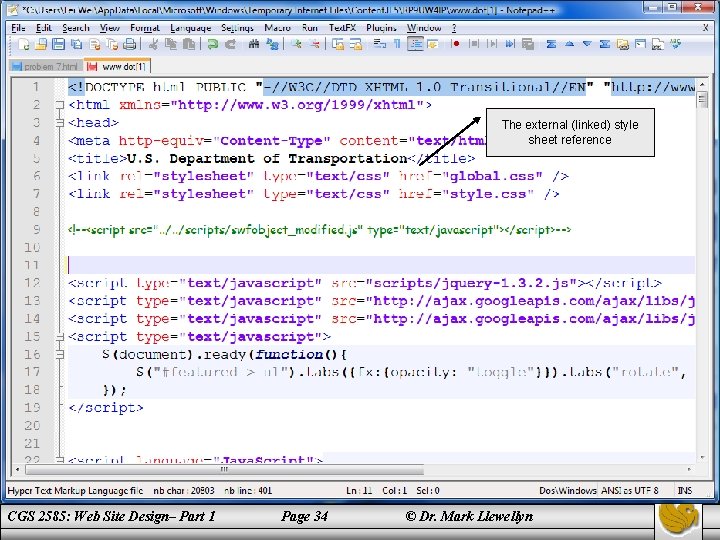Viewport: 720px width, 540px height.
Task: Toggle INS mode in status bar
Action: [x=685, y=490]
